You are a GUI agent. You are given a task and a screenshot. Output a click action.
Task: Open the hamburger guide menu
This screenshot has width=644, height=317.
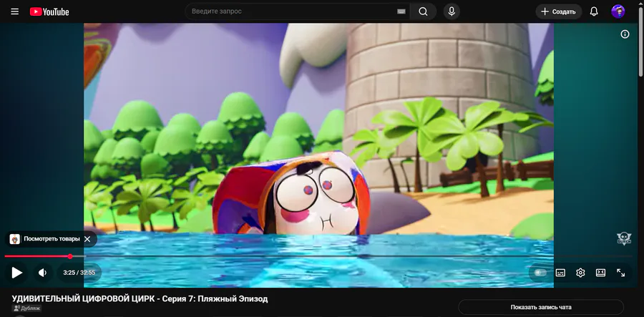click(15, 11)
